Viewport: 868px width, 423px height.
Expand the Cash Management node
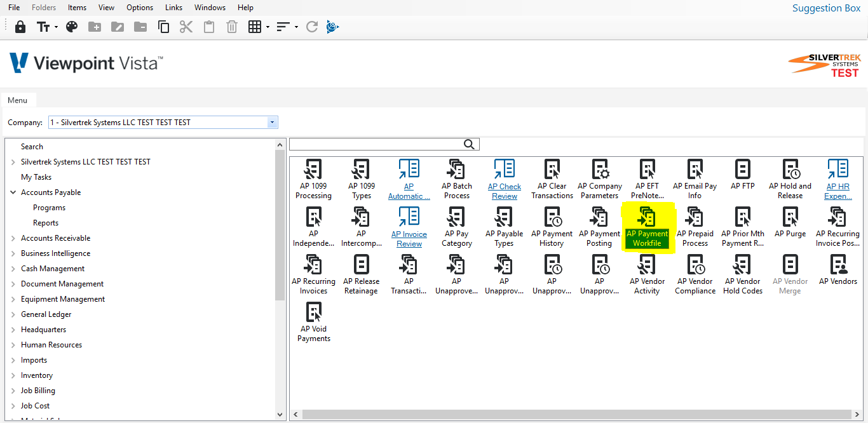pos(13,269)
